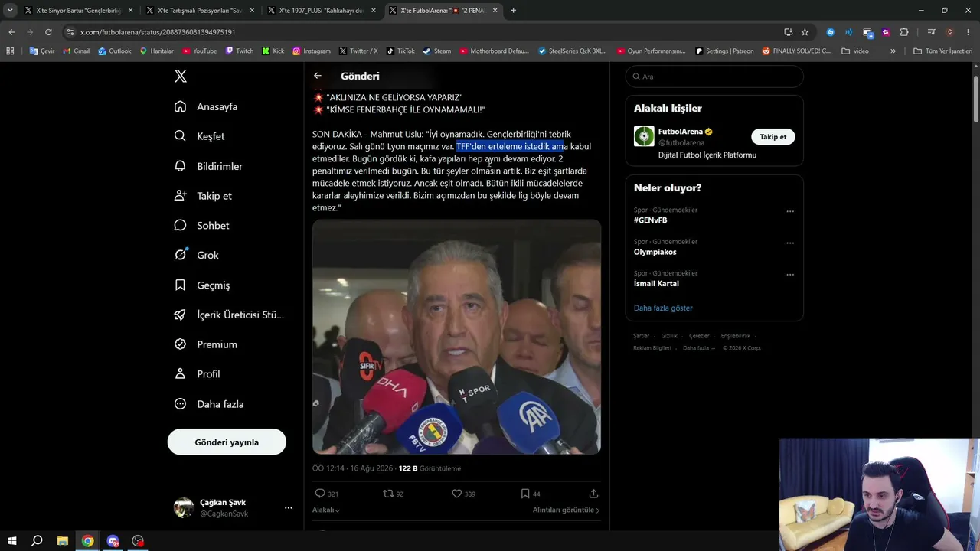Click the Chrome taskbar icon
The height and width of the screenshot is (551, 980).
point(88,541)
